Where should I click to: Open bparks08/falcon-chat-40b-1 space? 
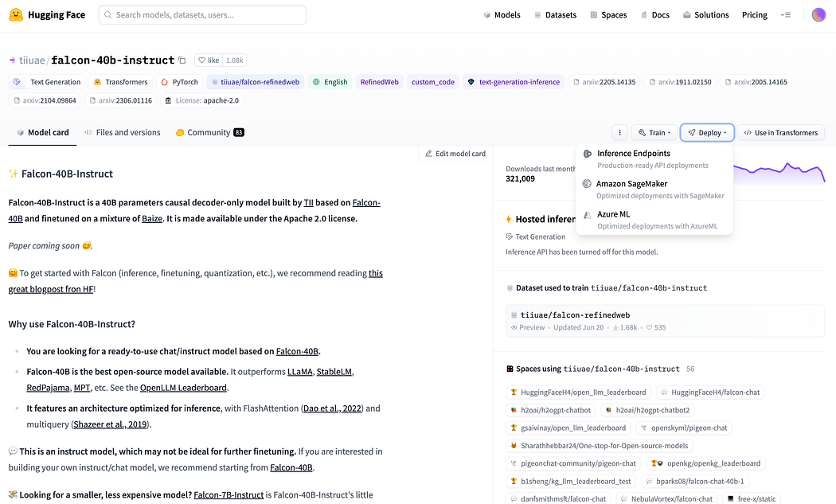coord(695,481)
